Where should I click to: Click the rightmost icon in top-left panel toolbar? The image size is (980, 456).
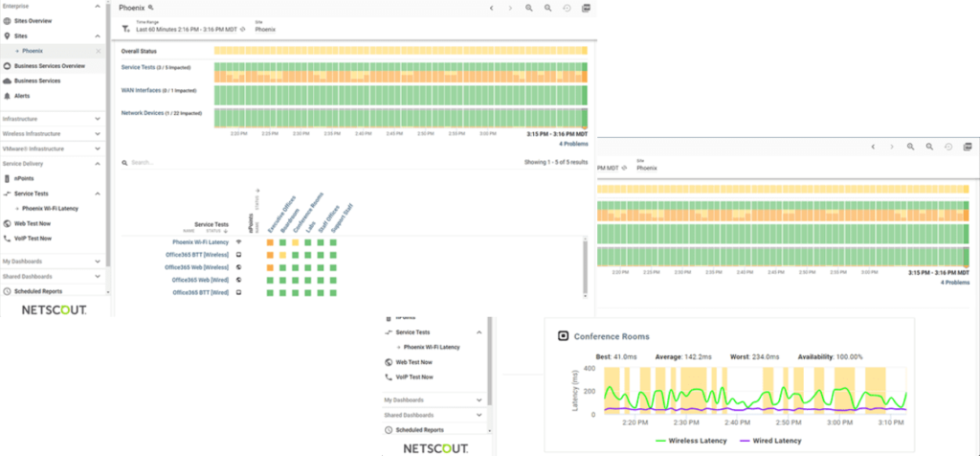point(586,8)
